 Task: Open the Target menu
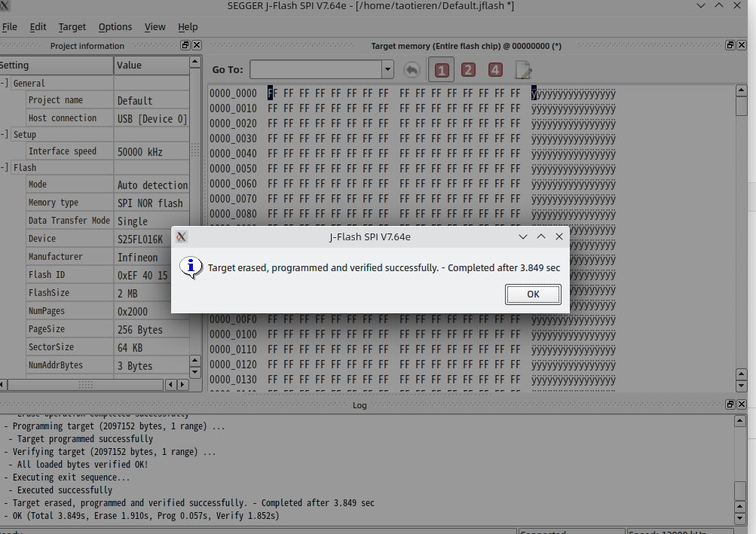pyautogui.click(x=72, y=27)
